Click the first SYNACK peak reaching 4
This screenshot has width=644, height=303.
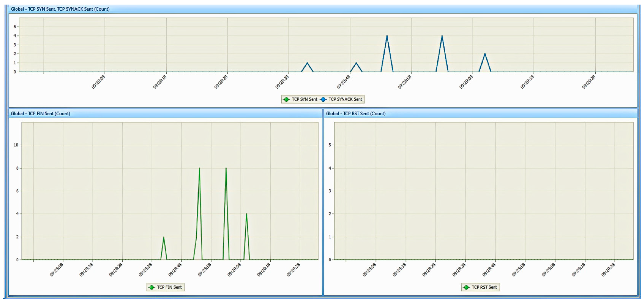(x=387, y=36)
